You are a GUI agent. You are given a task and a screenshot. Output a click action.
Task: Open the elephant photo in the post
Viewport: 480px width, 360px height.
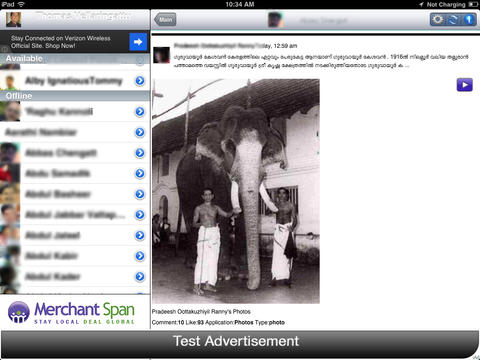click(236, 191)
